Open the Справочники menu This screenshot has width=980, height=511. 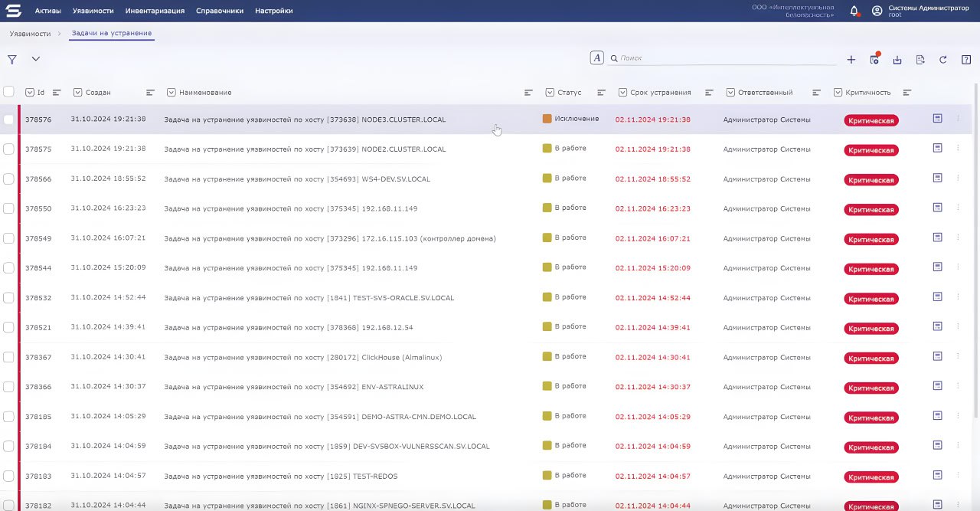pos(220,11)
